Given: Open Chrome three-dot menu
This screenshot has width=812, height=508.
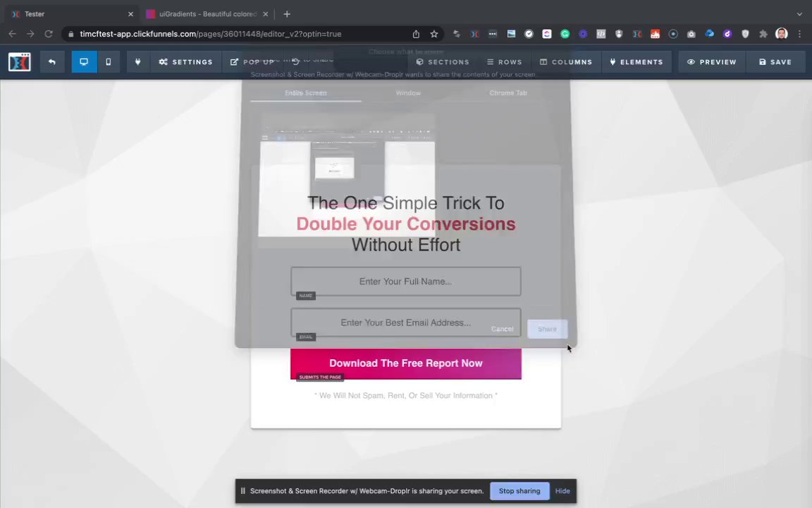Looking at the screenshot, I should pyautogui.click(x=799, y=34).
